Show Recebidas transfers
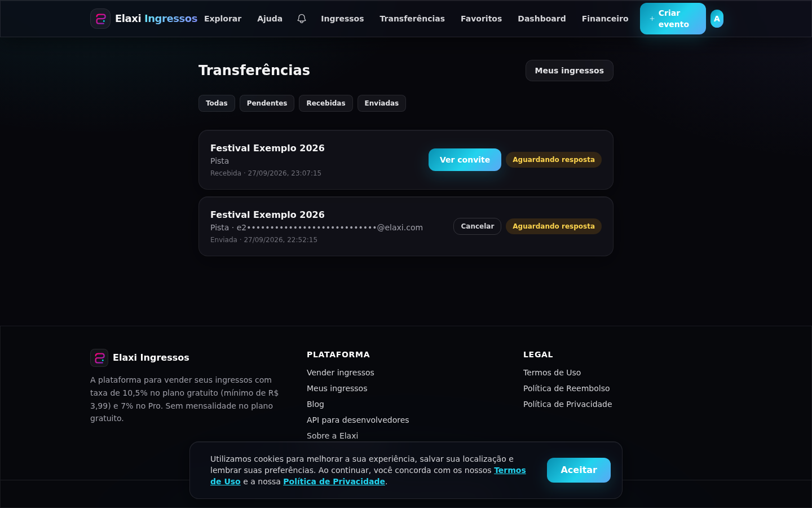812x508 pixels. point(326,103)
